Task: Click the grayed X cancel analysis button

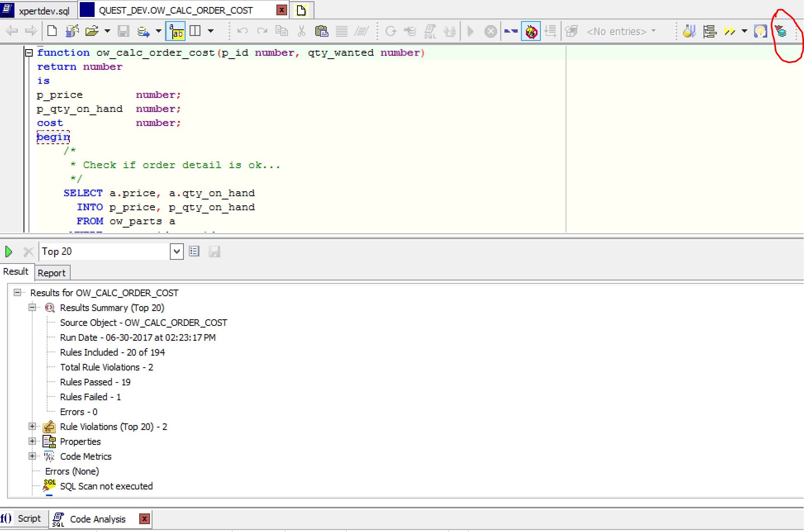Action: tap(29, 252)
